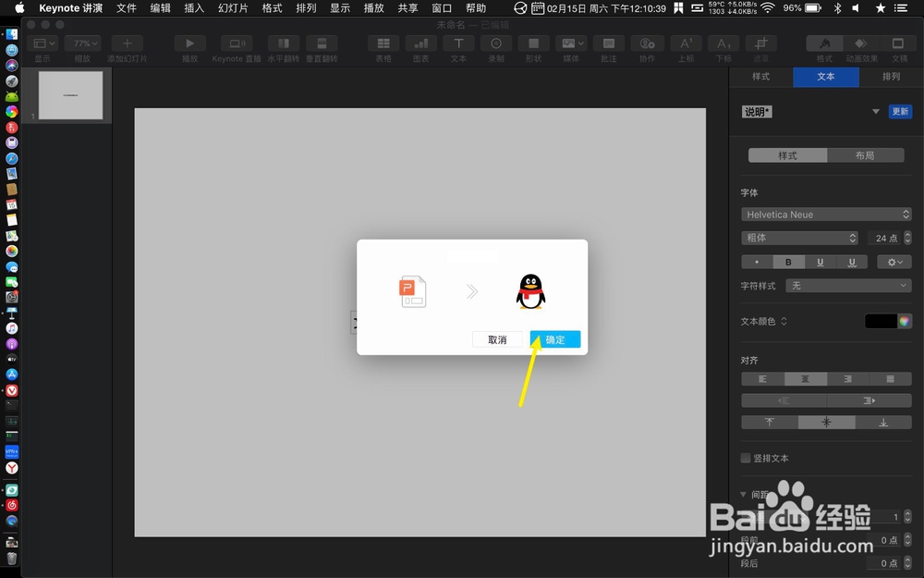Select the 布局 layout segment
Image resolution: width=924 pixels, height=578 pixels.
(865, 155)
